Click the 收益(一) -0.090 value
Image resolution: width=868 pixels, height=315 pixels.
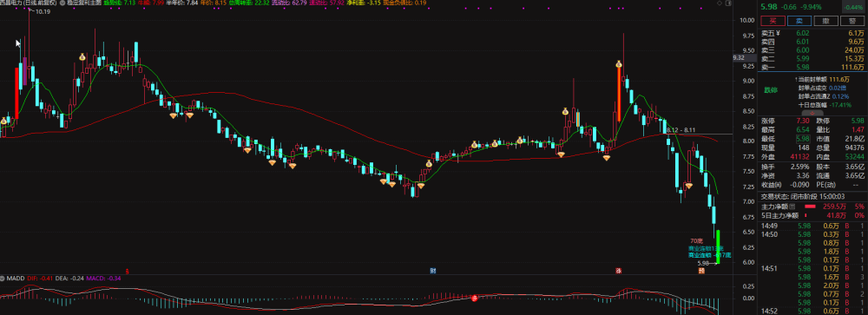pos(800,185)
